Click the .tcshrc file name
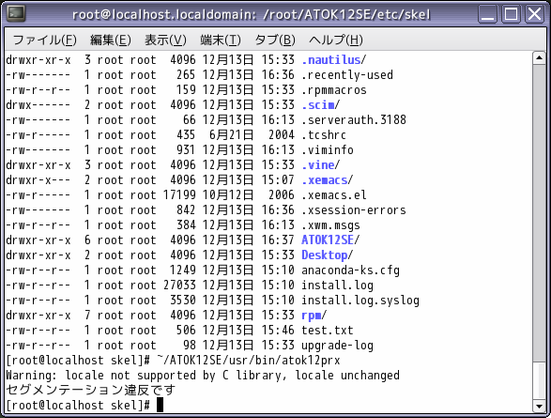The width and height of the screenshot is (551, 418). pyautogui.click(x=324, y=135)
